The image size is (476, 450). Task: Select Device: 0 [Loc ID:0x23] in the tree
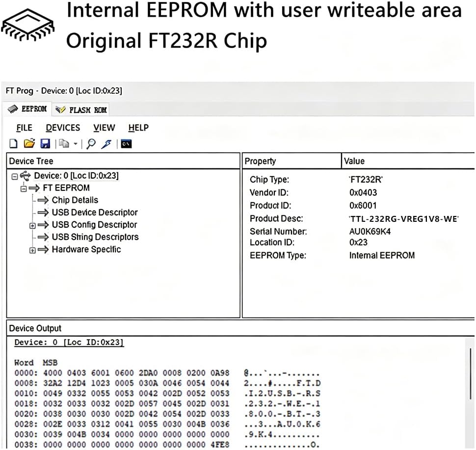click(x=76, y=176)
